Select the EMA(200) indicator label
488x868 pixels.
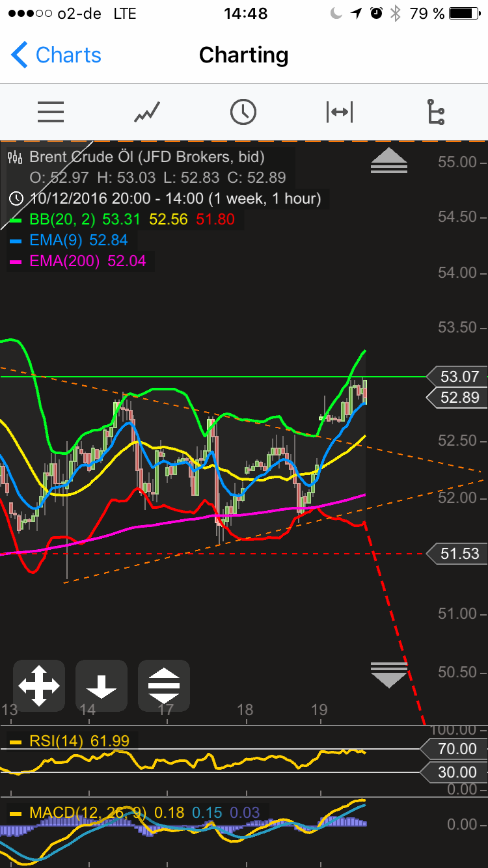coord(88,262)
